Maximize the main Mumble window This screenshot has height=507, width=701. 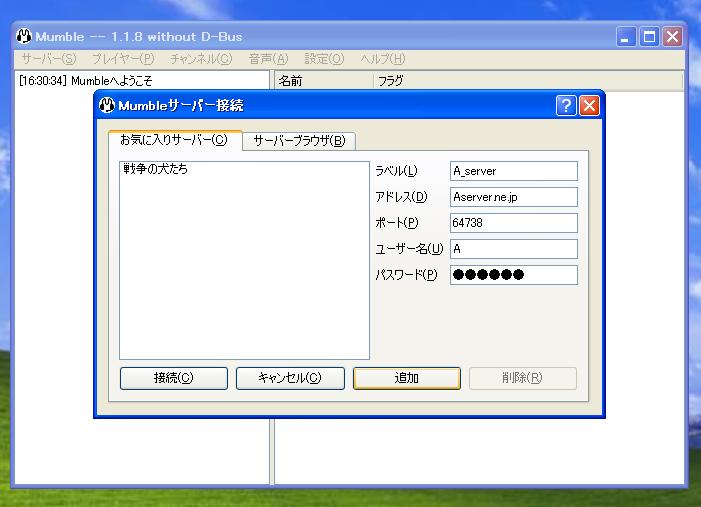[x=649, y=37]
